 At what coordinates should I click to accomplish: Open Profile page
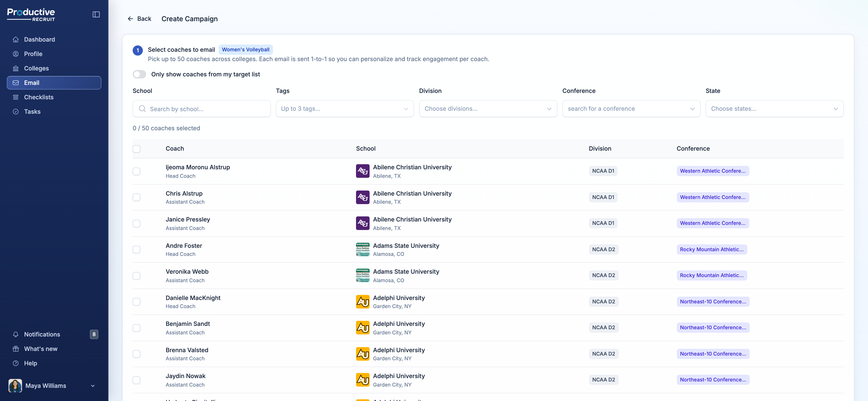click(x=54, y=54)
